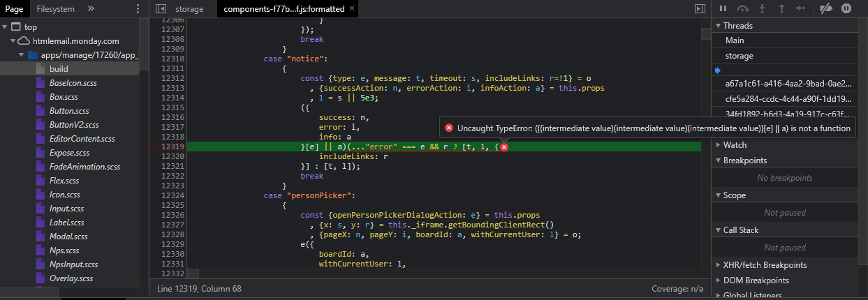Open Overlay.scss file
This screenshot has height=300, width=868.
coord(70,278)
